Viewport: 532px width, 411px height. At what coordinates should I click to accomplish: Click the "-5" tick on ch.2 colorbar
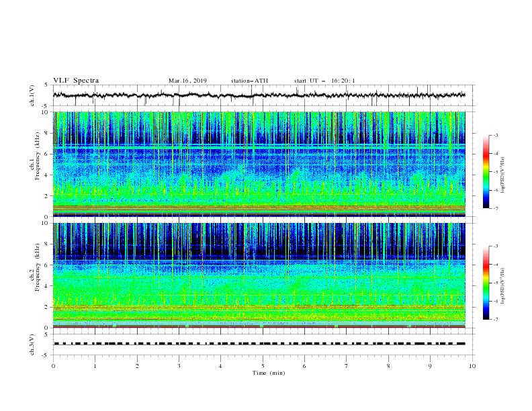point(495,283)
